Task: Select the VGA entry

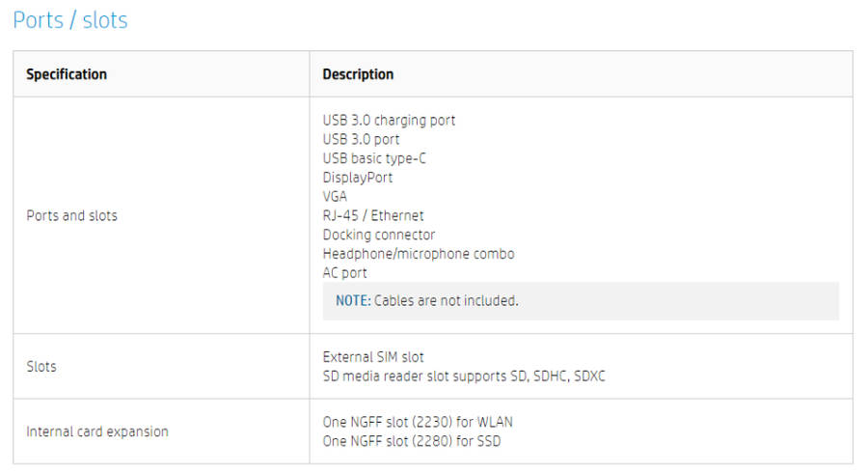Action: tap(335, 197)
